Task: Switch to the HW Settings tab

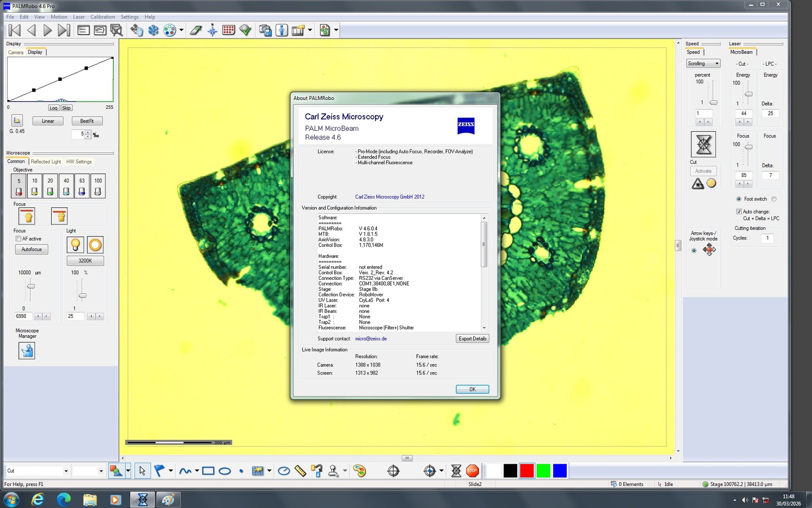Action: (78, 161)
